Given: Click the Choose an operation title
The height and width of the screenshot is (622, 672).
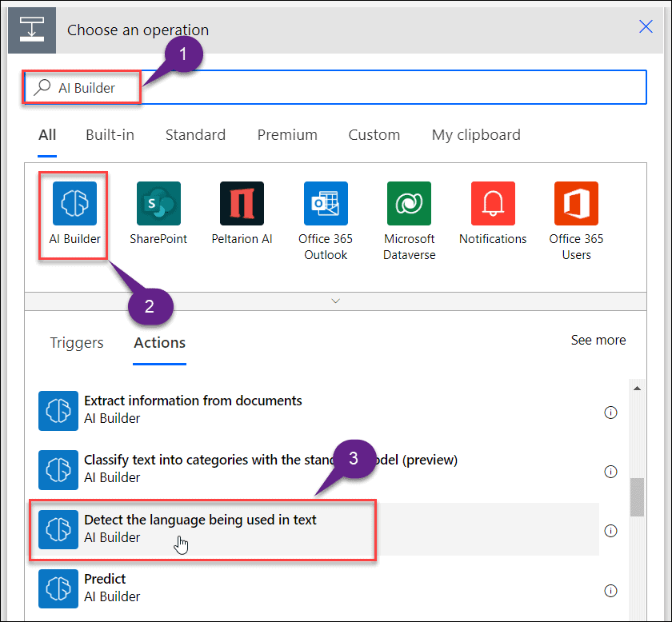Looking at the screenshot, I should click(x=138, y=30).
